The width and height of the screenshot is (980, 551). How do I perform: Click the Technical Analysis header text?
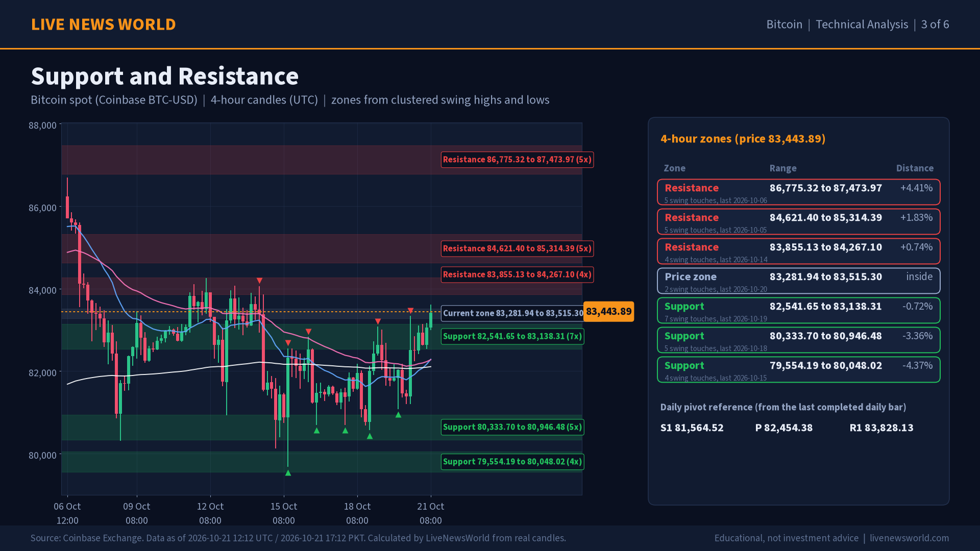(862, 24)
